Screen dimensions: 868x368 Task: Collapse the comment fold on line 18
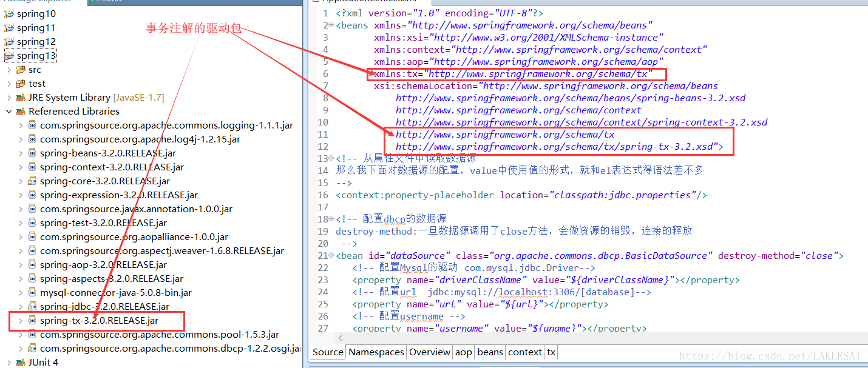pos(331,219)
